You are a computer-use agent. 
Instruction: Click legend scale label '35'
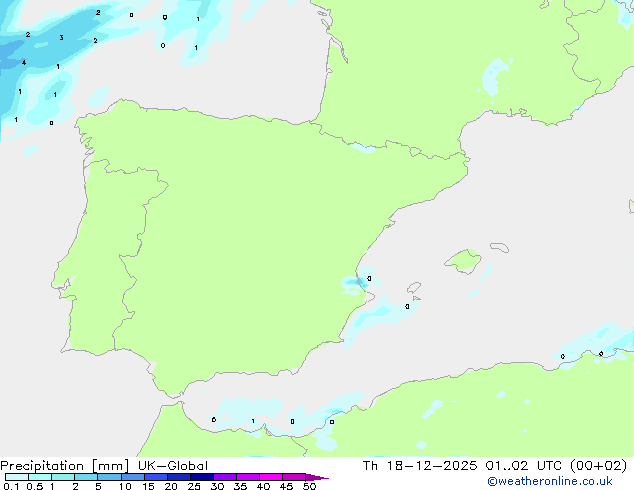click(240, 486)
